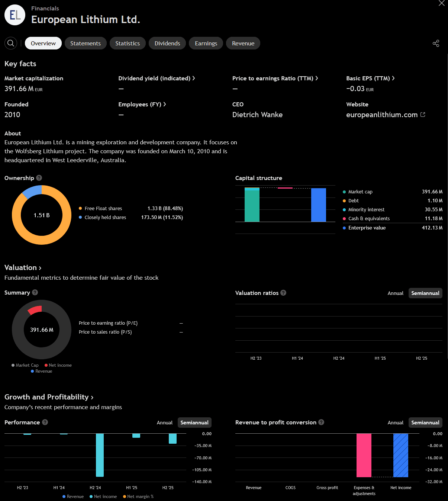The height and width of the screenshot is (501, 448).
Task: Select Annual for Performance chart
Action: point(164,423)
